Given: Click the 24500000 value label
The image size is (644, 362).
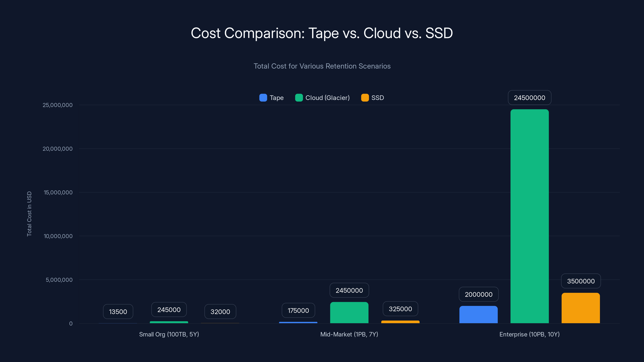Looking at the screenshot, I should (x=529, y=98).
